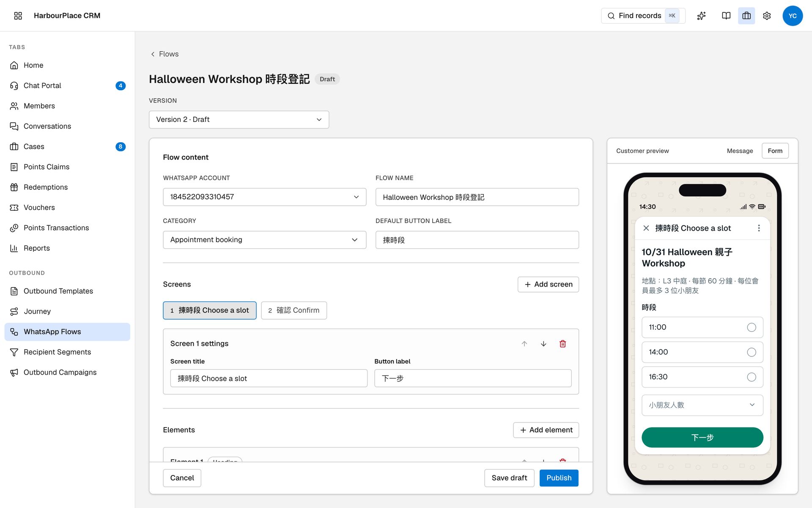
Task: Open the three-dot menu in phone preview
Action: [759, 228]
